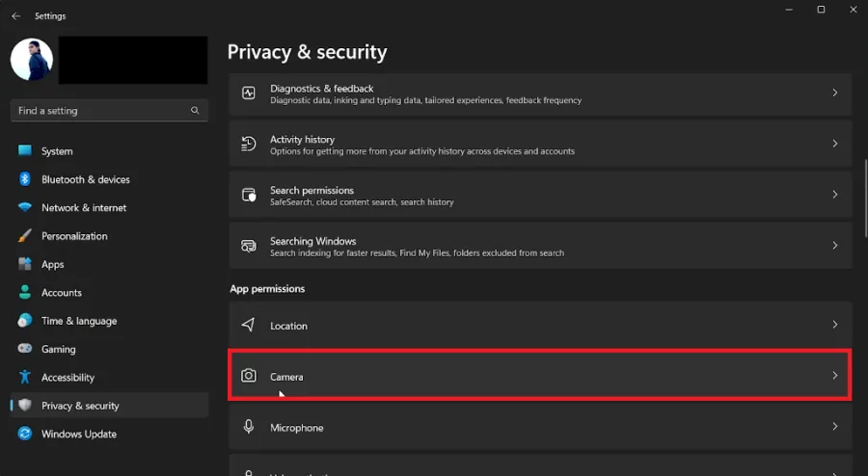868x476 pixels.
Task: Open the Microphone permissions label
Action: 297,428
